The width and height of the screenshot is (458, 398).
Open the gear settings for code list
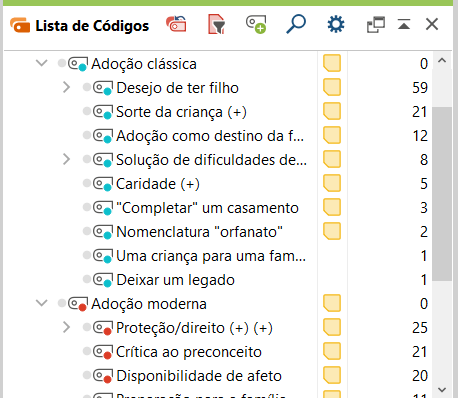click(x=336, y=24)
